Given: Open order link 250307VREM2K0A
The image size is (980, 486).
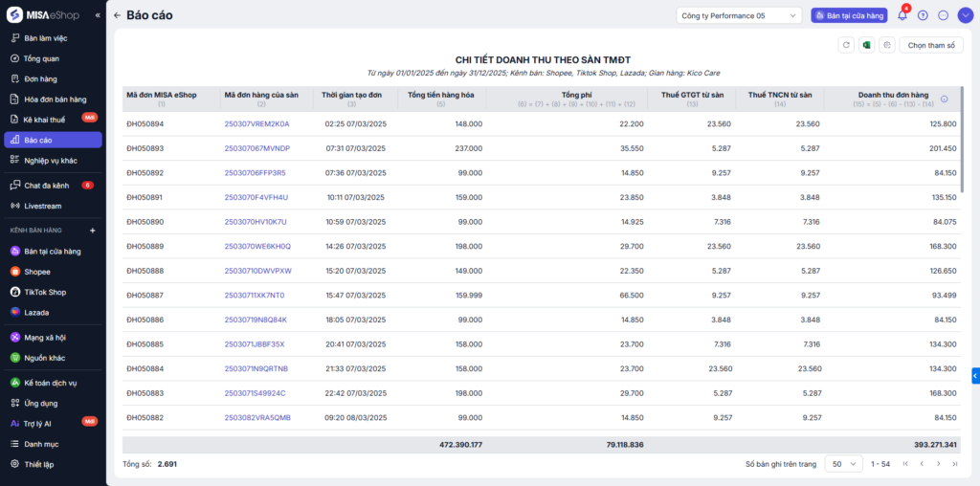Looking at the screenshot, I should point(256,123).
